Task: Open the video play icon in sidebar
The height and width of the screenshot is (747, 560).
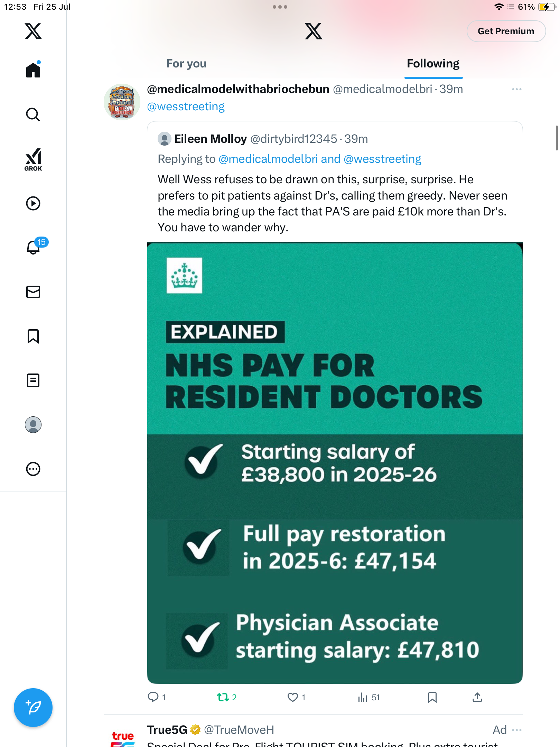Action: [33, 203]
